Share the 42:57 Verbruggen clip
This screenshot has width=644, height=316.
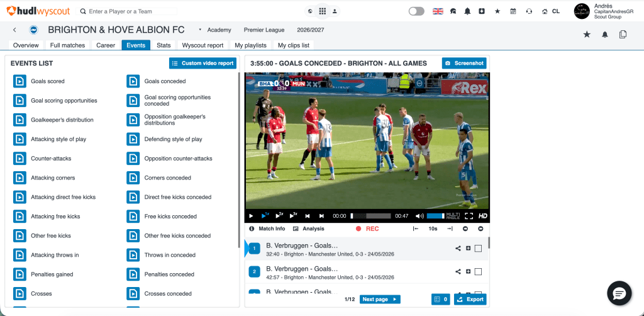click(x=458, y=271)
